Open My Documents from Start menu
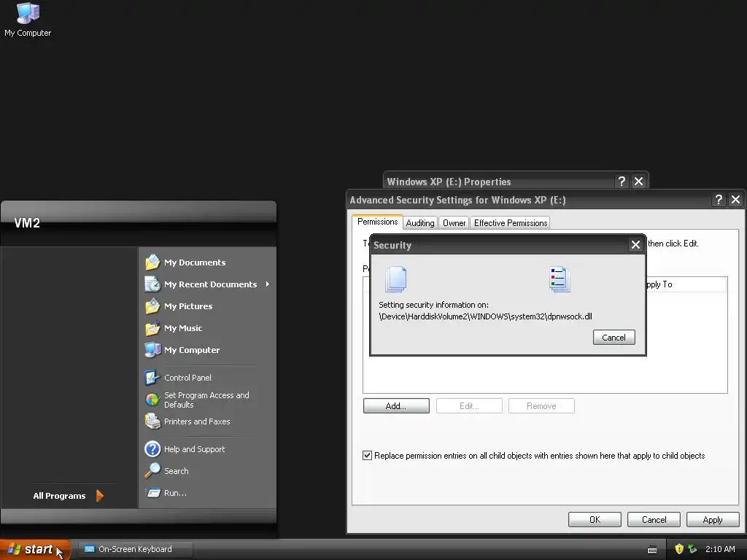This screenshot has height=560, width=747. (x=195, y=262)
